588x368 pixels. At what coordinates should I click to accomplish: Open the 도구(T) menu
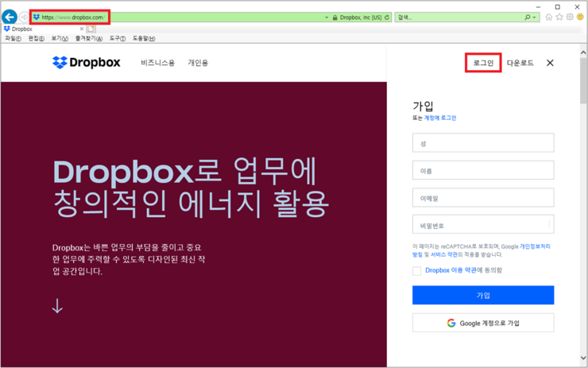[x=118, y=38]
